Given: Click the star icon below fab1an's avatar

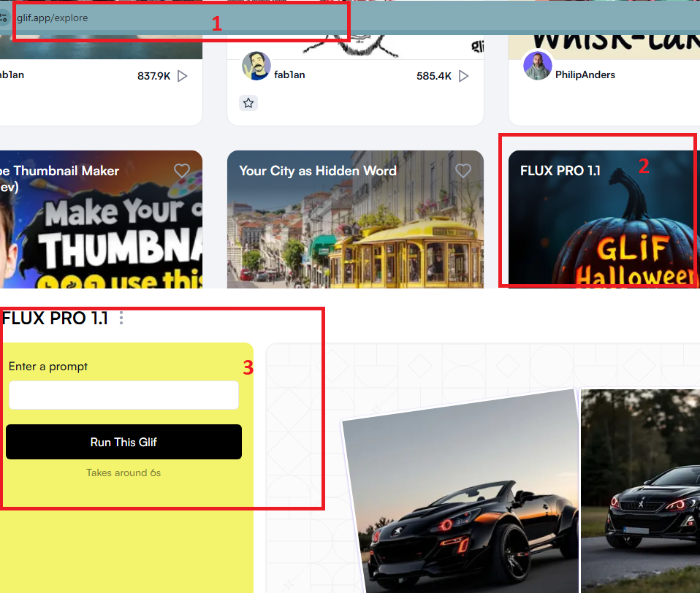Looking at the screenshot, I should [248, 103].
